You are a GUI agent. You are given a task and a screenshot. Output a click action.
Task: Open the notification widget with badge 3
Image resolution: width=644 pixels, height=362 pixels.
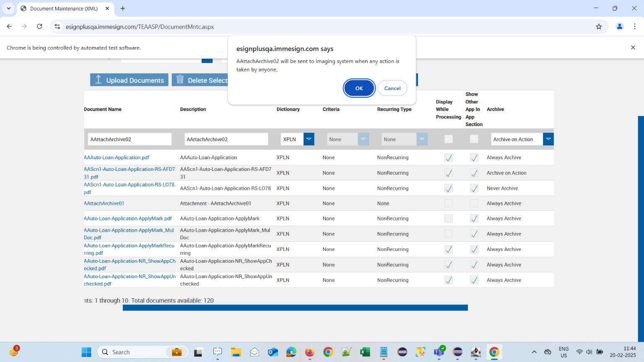[x=14, y=351]
